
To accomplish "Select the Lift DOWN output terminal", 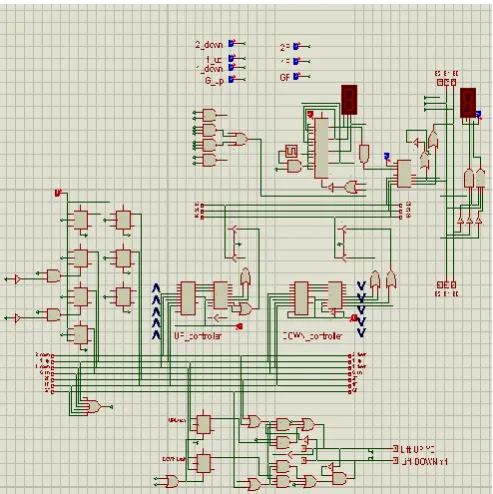I will [x=395, y=461].
